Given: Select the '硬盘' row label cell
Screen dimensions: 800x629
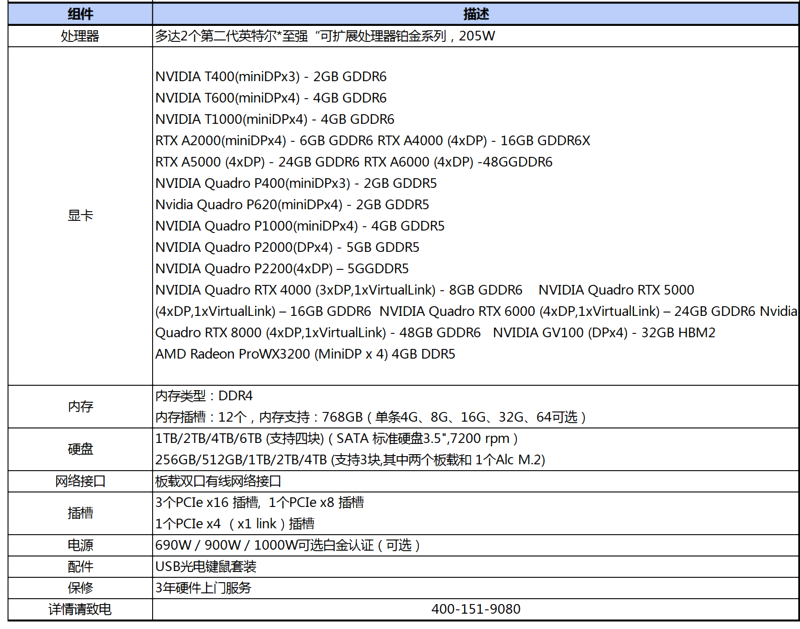Looking at the screenshot, I should point(80,449).
